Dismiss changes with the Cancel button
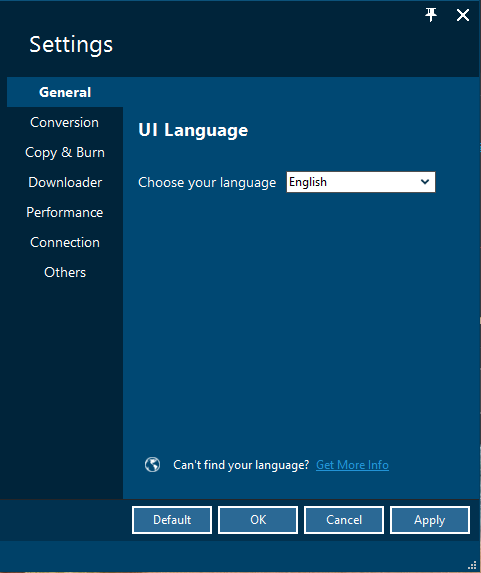 click(344, 520)
